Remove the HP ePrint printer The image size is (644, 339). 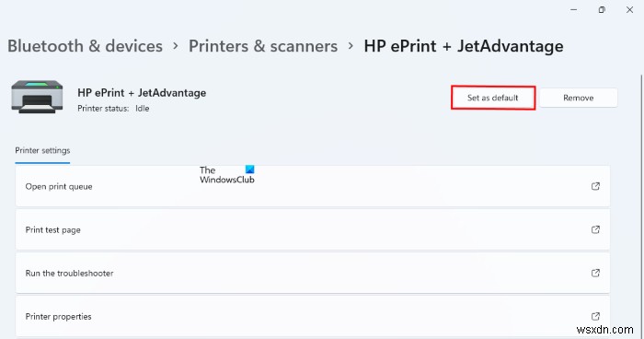579,98
